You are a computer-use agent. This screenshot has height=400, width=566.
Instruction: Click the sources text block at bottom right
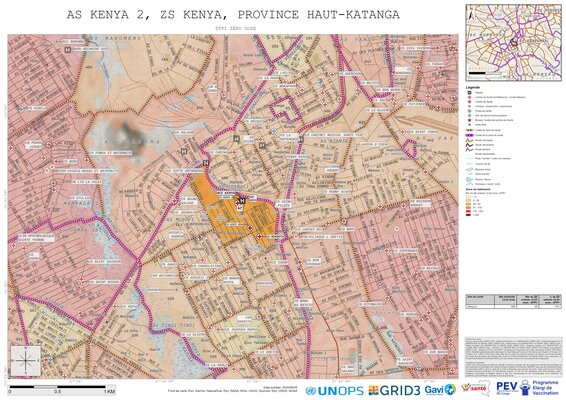[513, 357]
